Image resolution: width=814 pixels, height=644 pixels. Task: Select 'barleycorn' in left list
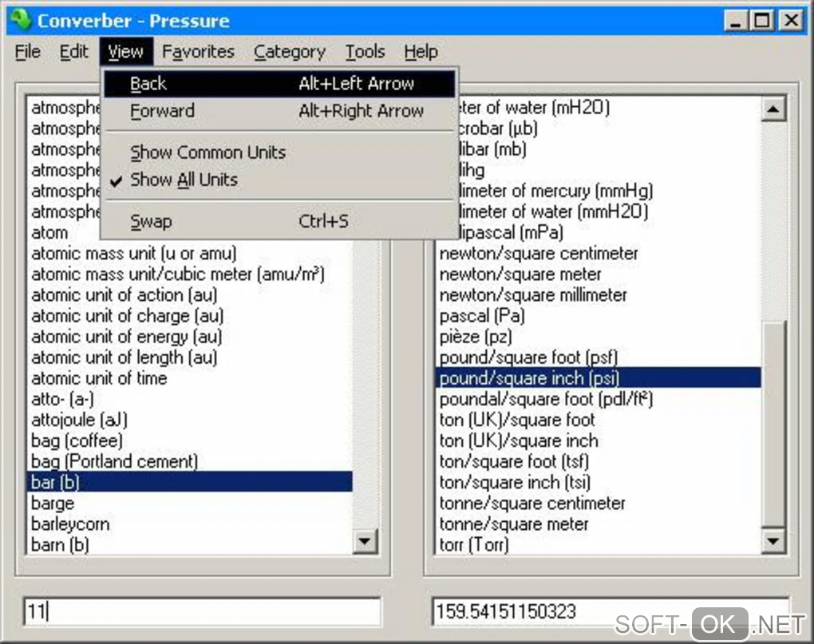pyautogui.click(x=190, y=524)
